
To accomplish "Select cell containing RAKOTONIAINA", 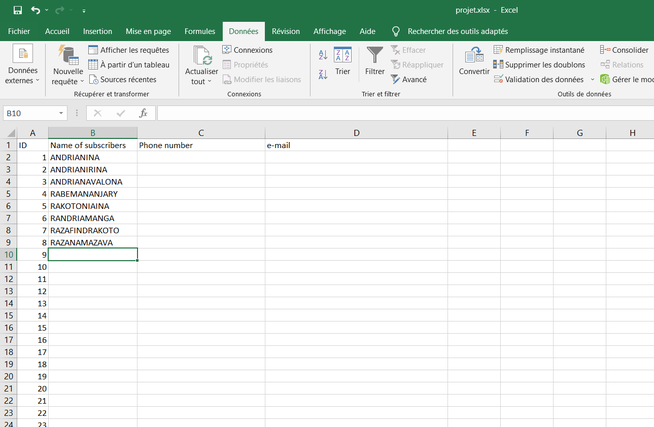I will [x=92, y=205].
